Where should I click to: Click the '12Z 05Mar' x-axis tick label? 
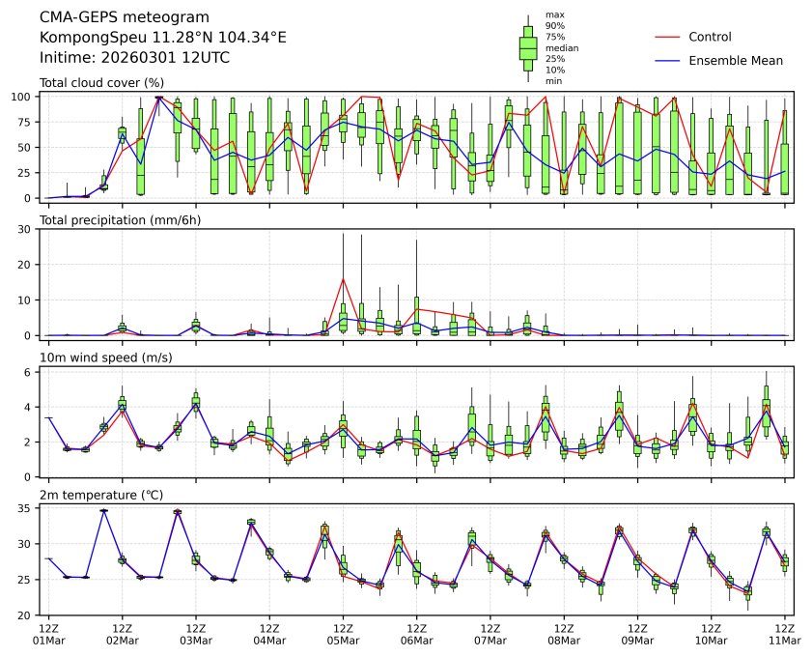click(x=343, y=634)
